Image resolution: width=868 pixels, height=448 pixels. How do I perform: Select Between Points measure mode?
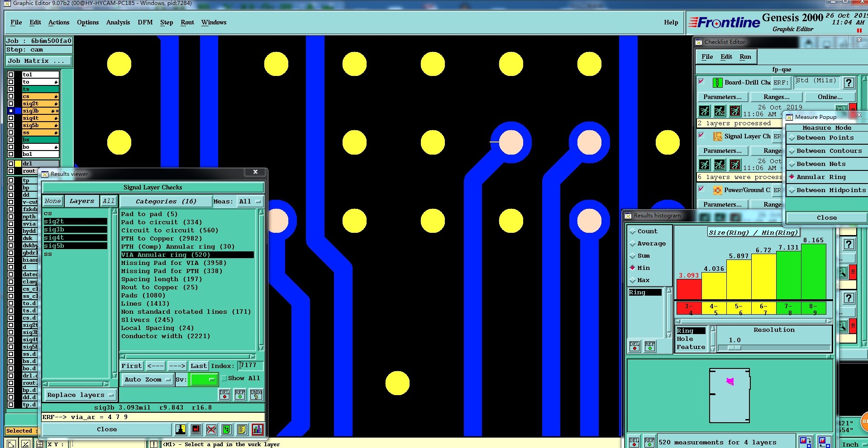[825, 138]
